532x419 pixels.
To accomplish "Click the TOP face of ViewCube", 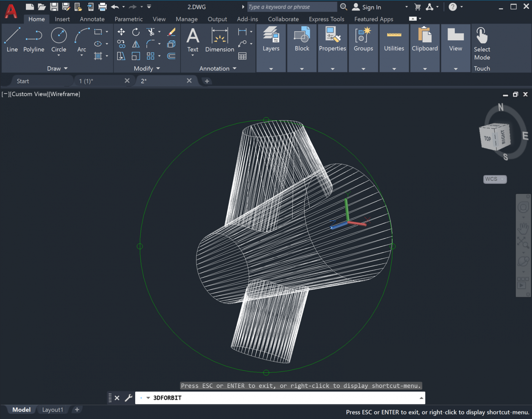I will click(488, 139).
